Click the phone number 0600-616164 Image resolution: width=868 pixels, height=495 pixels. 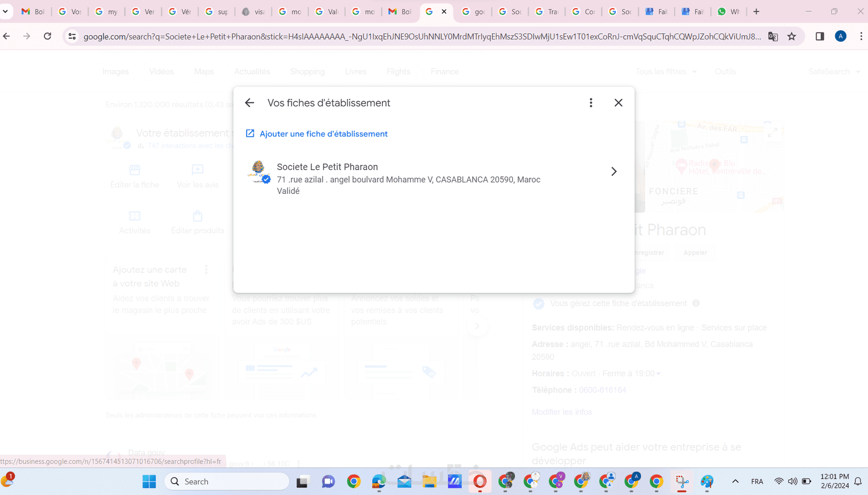click(602, 390)
